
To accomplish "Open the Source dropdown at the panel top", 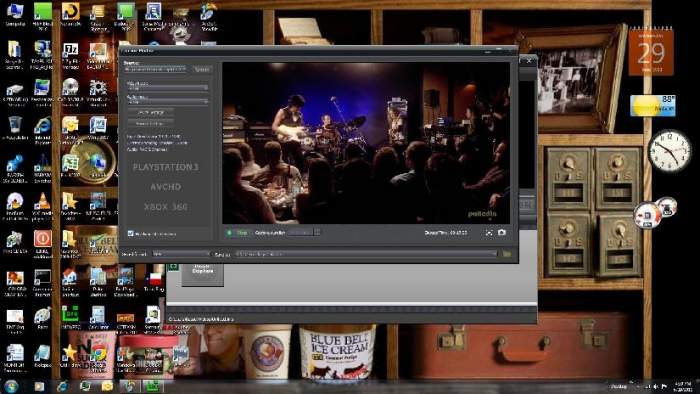I will click(155, 69).
